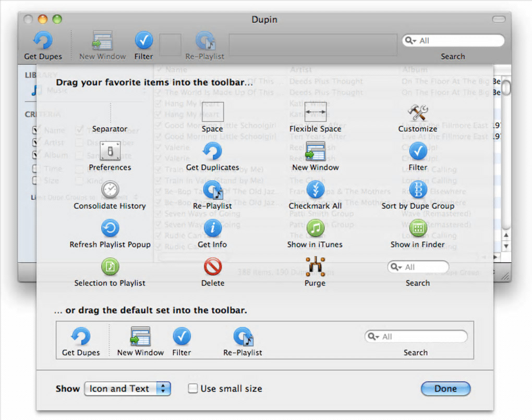Select the Refresh Playlist Popup icon
This screenshot has width=532, height=420.
click(110, 228)
